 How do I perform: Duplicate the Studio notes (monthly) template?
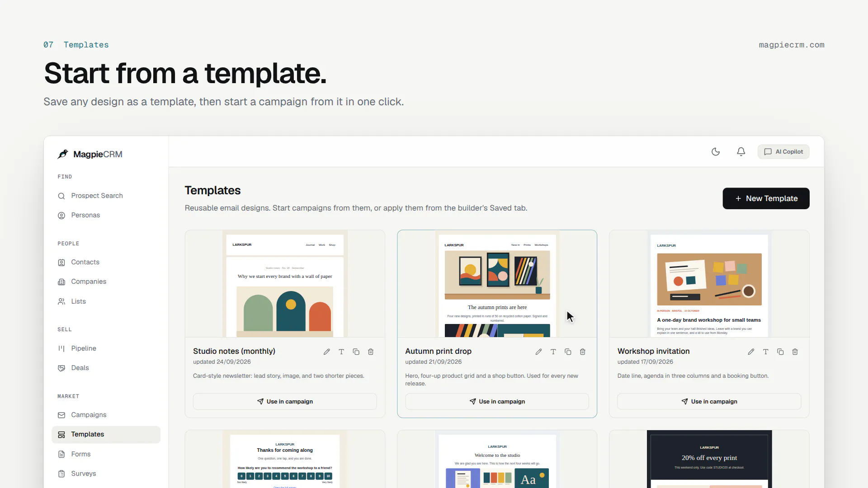click(356, 352)
